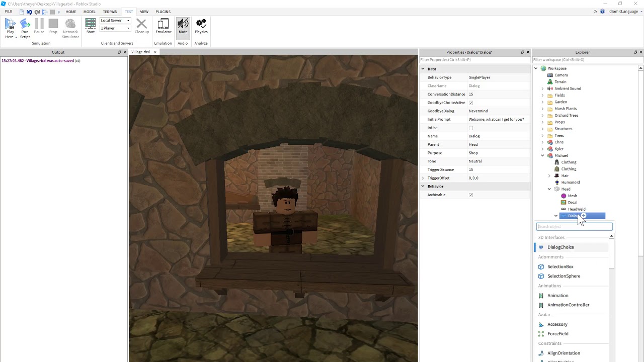Toggle the Mute audio icon
The width and height of the screenshot is (644, 362).
[183, 24]
